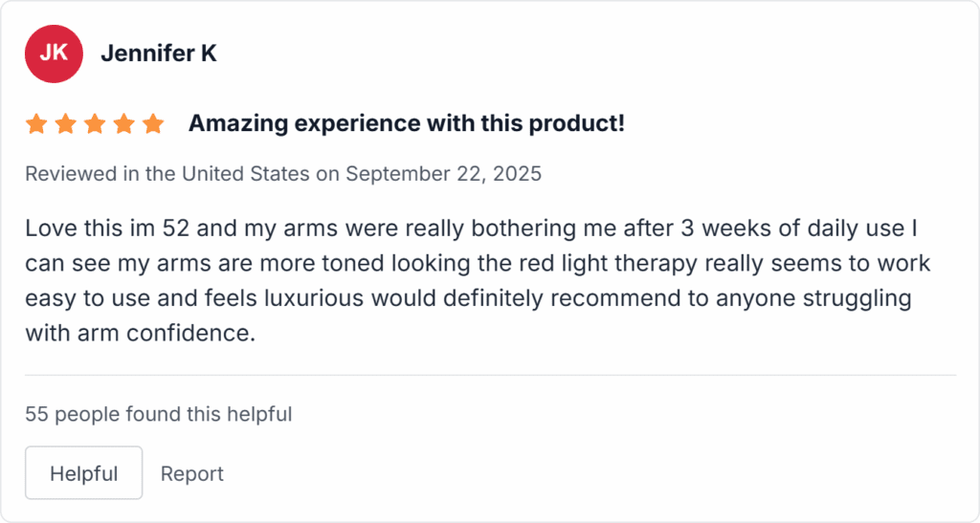Report this review
The width and height of the screenshot is (980, 523).
pyautogui.click(x=191, y=473)
